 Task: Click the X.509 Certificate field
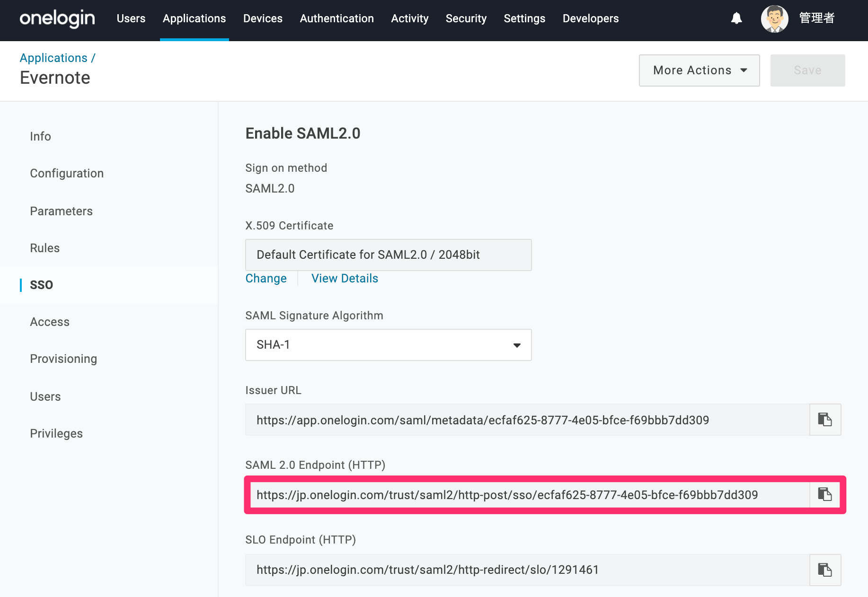(x=388, y=255)
